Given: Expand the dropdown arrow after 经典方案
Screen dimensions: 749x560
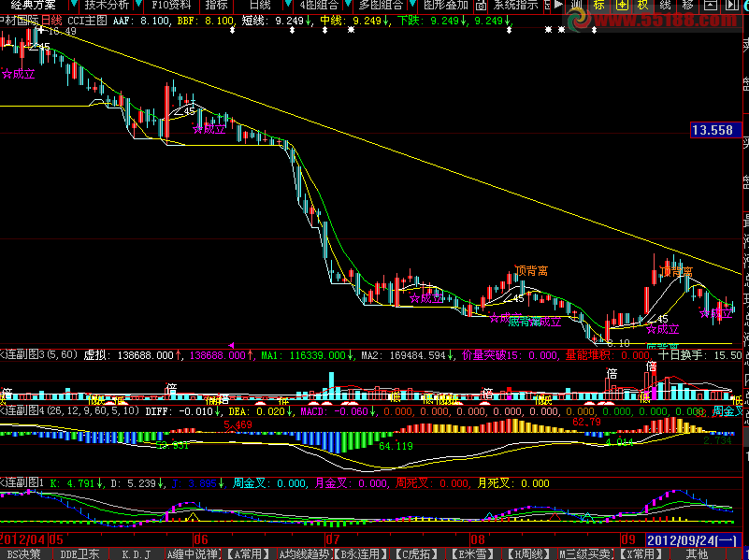Looking at the screenshot, I should pos(73,5).
